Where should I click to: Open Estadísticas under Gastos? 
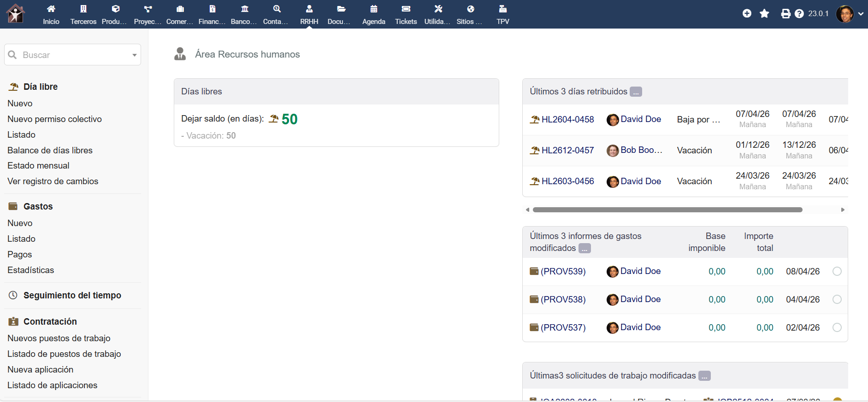30,270
